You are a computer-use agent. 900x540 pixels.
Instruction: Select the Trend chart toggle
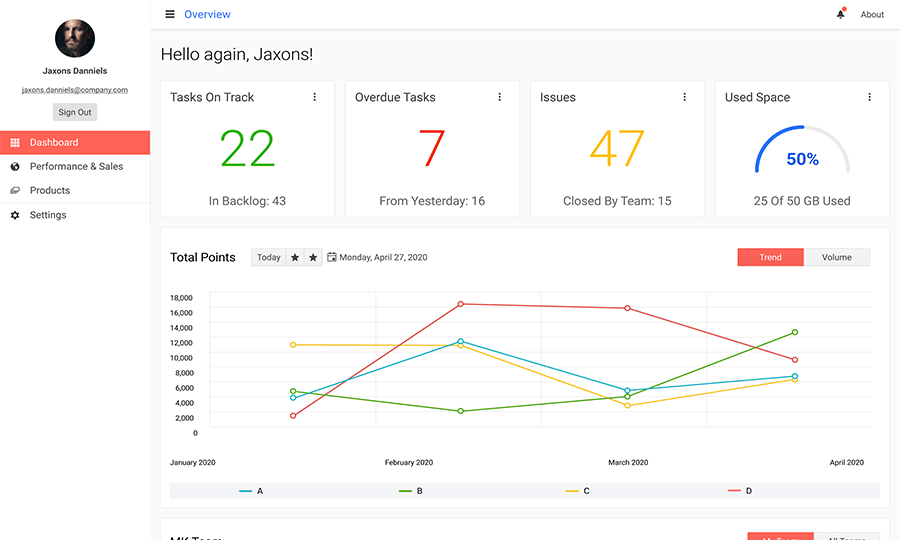(770, 257)
